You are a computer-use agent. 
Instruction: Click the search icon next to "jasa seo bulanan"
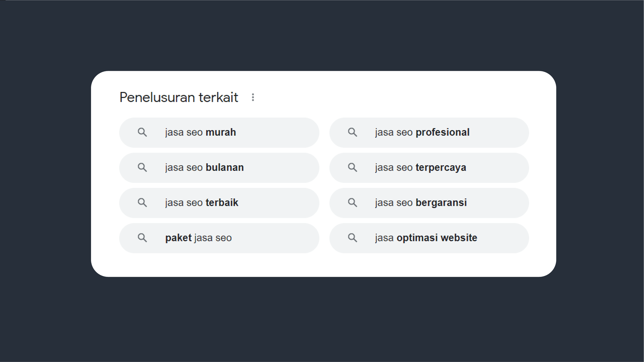142,167
